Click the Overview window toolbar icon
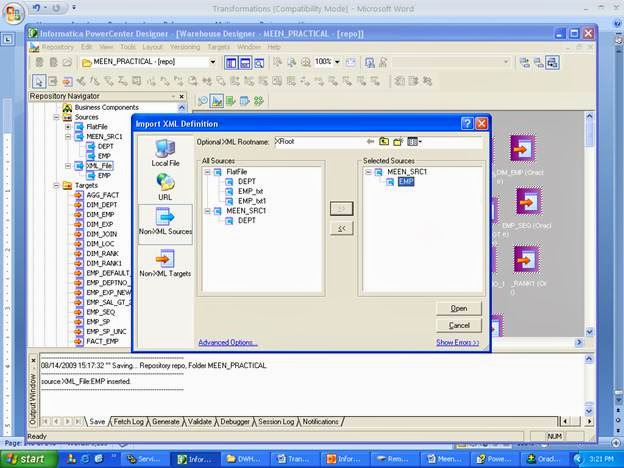Image resolution: width=624 pixels, height=468 pixels. pyautogui.click(x=259, y=62)
